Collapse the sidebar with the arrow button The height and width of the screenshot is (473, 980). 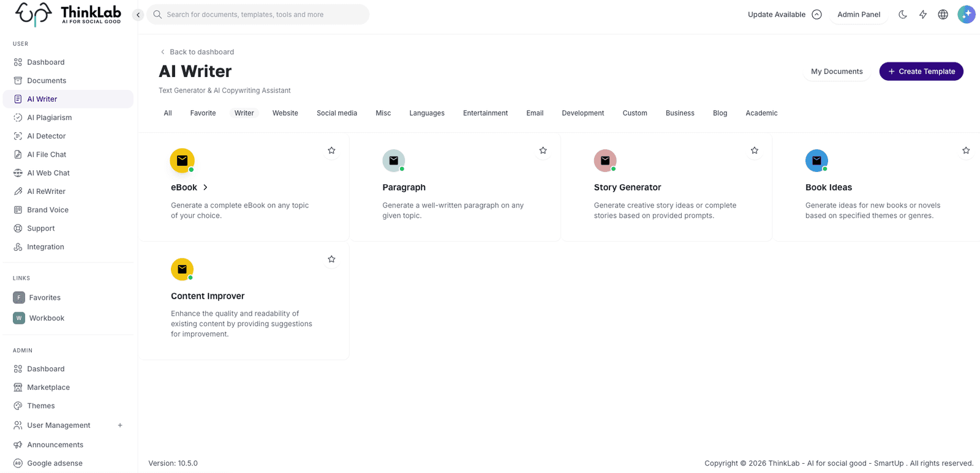[x=138, y=15]
